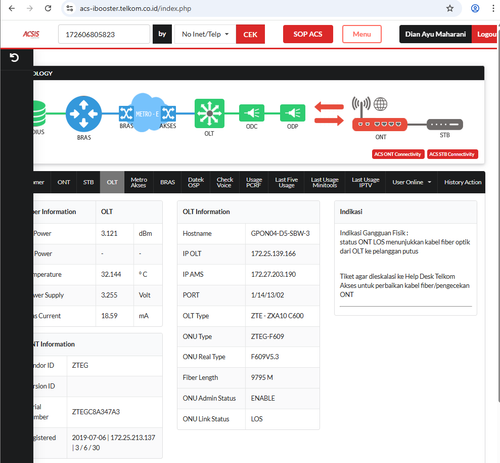Click the sidebar undo/refresh arrow icon
The height and width of the screenshot is (463, 500).
(14, 58)
